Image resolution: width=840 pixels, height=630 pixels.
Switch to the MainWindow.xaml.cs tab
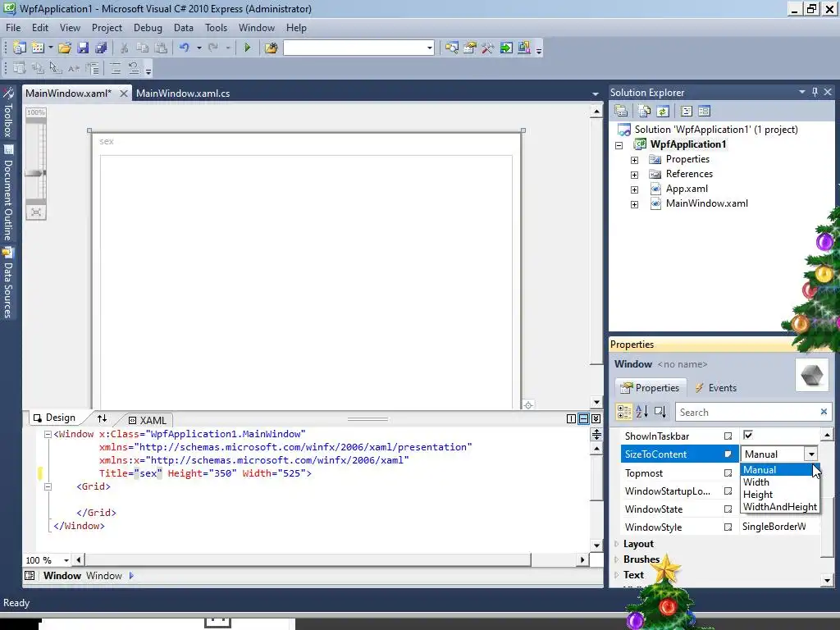pyautogui.click(x=183, y=94)
